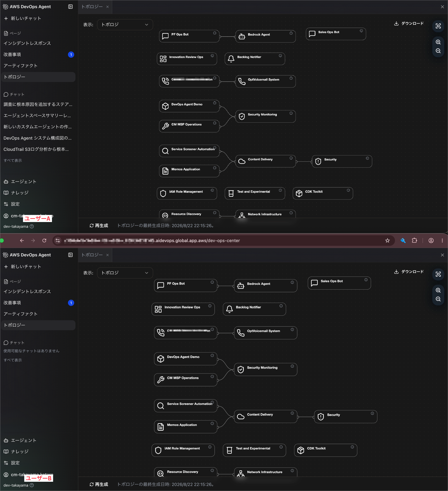
Task: Open info icon on upper Sales Ops Bot node
Action: coord(361,31)
